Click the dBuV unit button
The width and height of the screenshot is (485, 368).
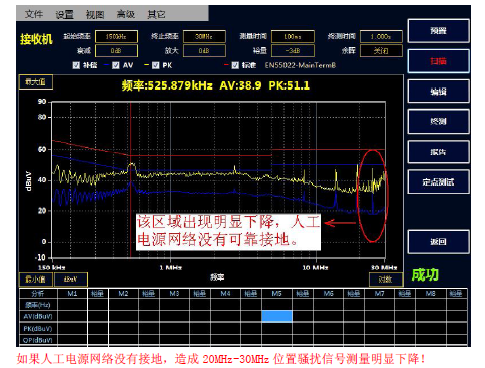click(x=71, y=279)
